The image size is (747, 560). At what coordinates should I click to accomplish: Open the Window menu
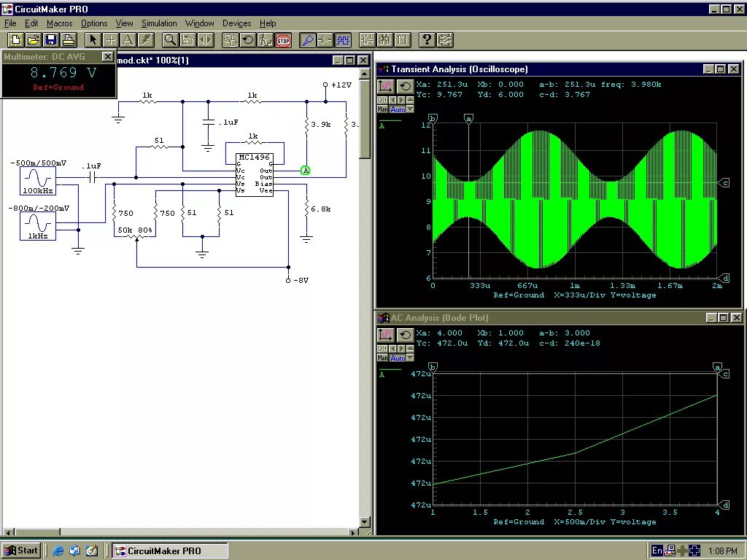(x=200, y=23)
